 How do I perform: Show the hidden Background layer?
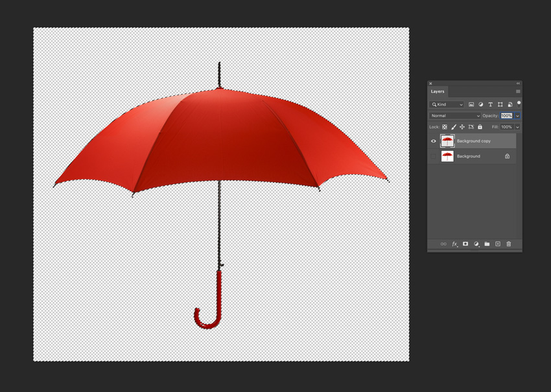click(433, 156)
